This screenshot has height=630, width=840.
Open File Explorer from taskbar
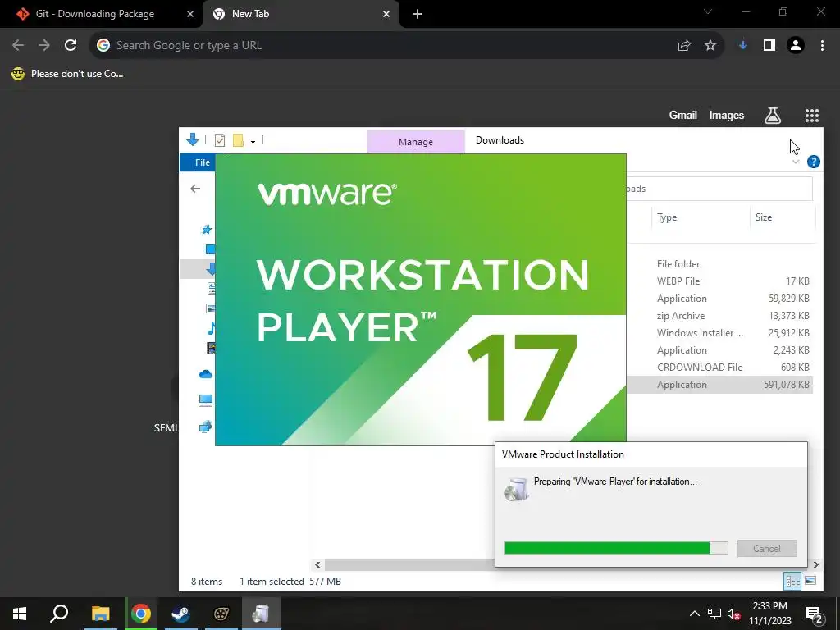click(x=100, y=614)
